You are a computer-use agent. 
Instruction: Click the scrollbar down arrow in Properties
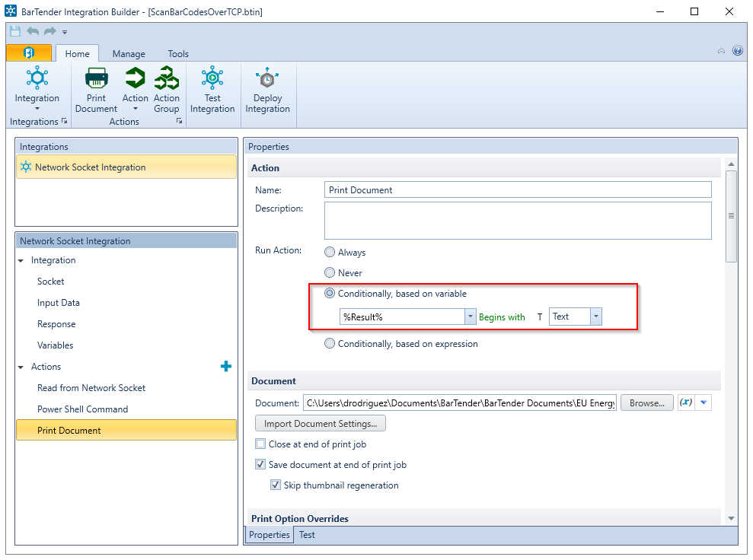point(731,518)
